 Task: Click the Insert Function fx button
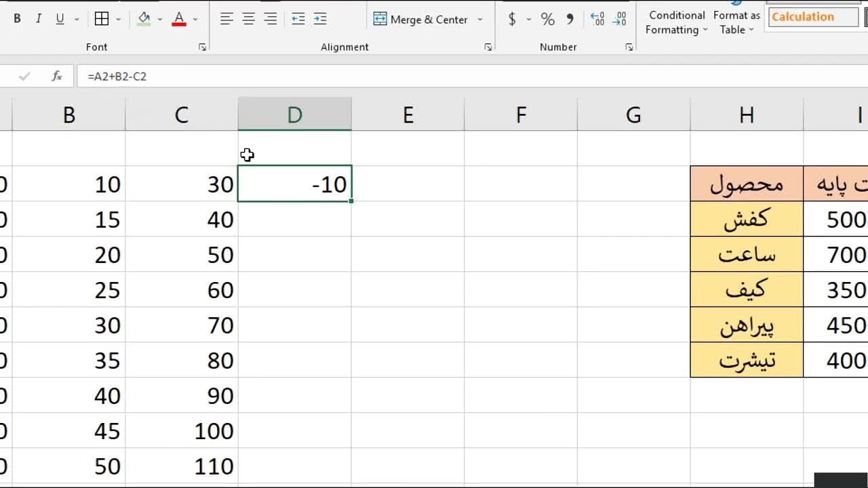pyautogui.click(x=57, y=77)
